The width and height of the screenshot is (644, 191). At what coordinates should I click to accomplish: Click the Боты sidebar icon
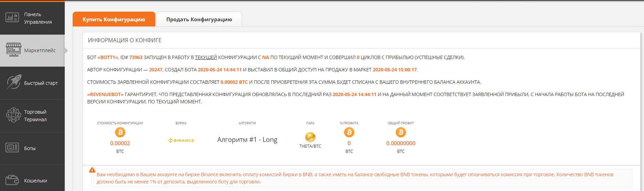pos(12,148)
